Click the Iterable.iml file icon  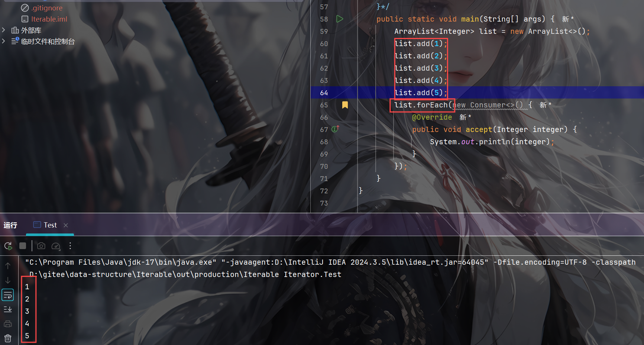[25, 19]
